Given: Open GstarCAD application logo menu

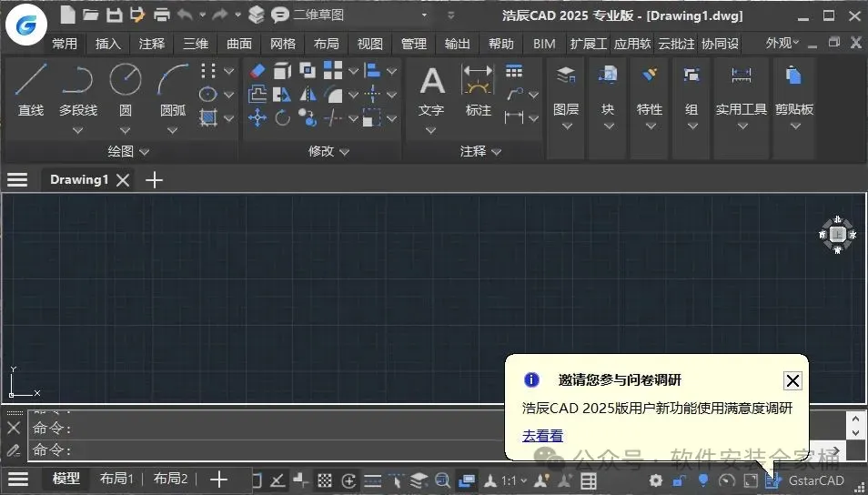Looking at the screenshot, I should (26, 25).
